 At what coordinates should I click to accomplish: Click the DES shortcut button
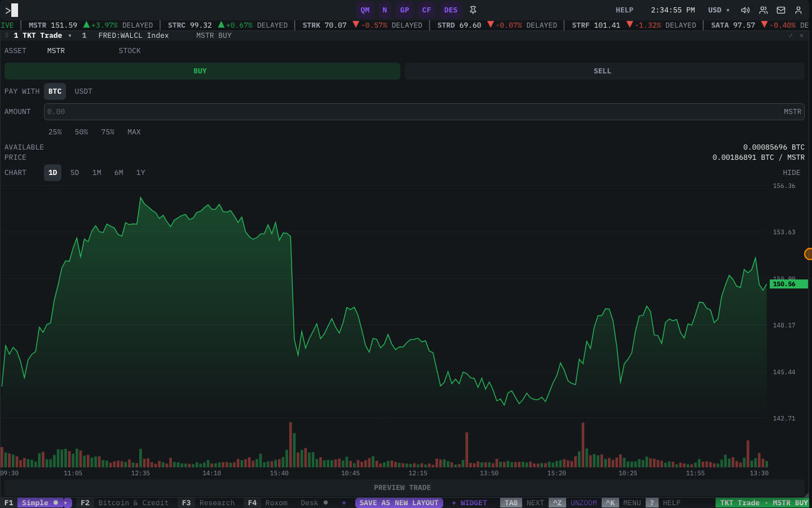coord(451,10)
